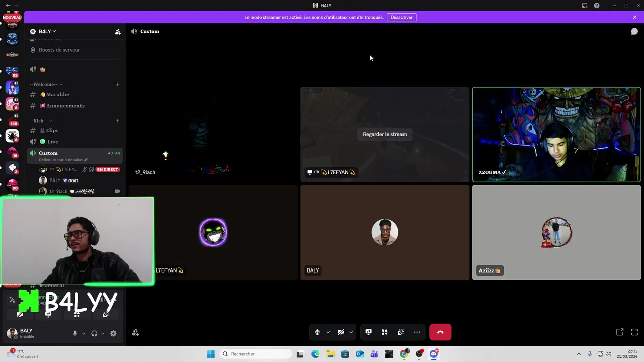
Task: Open camera options arrow in call controls
Action: 351,332
